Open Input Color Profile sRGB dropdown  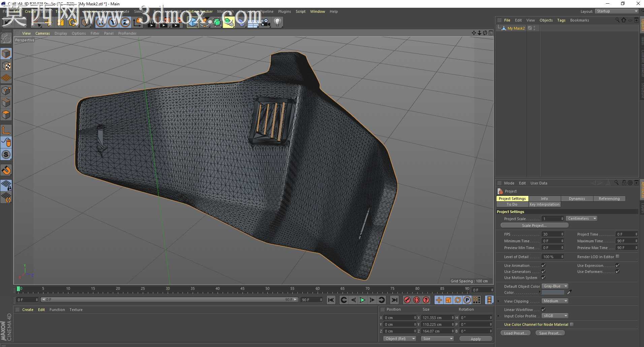pyautogui.click(x=555, y=316)
